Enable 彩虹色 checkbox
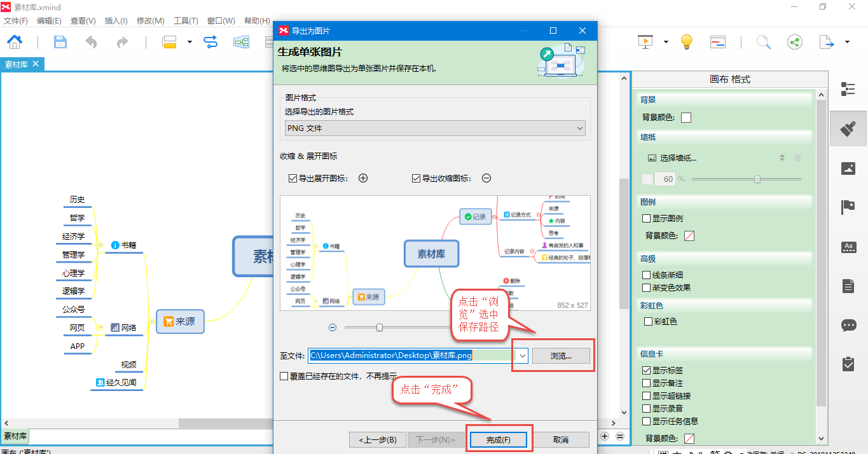This screenshot has width=868, height=454. point(649,322)
